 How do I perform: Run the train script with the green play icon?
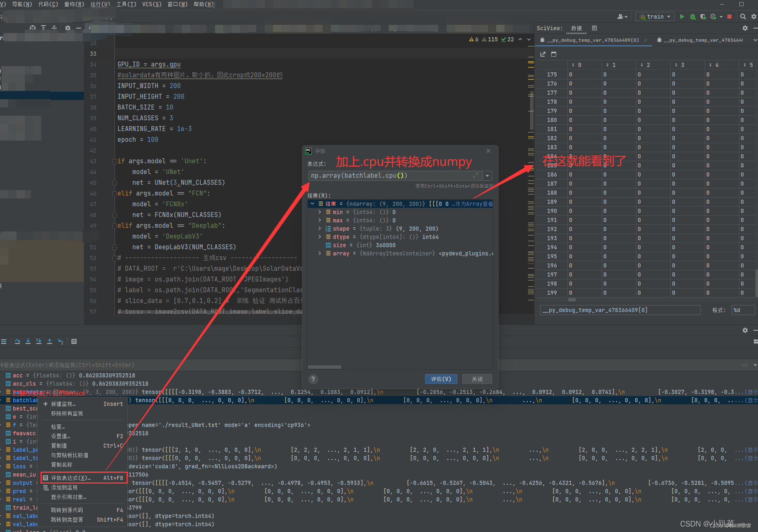pyautogui.click(x=682, y=17)
